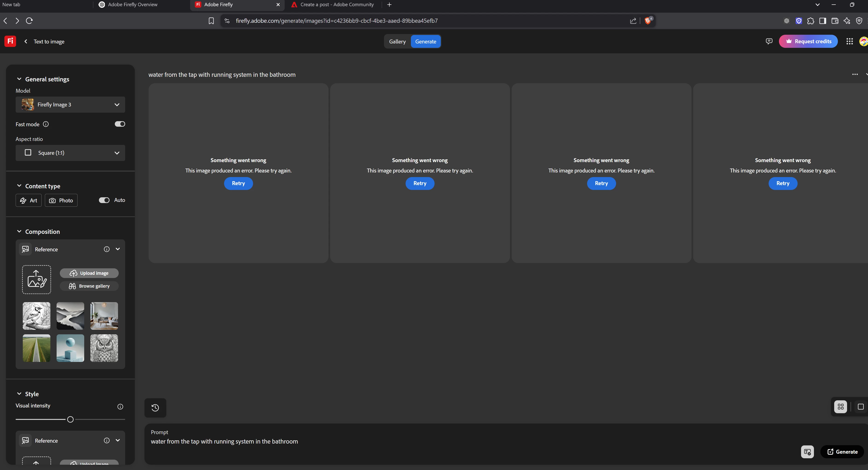Click the Firefly home logo

(10, 41)
